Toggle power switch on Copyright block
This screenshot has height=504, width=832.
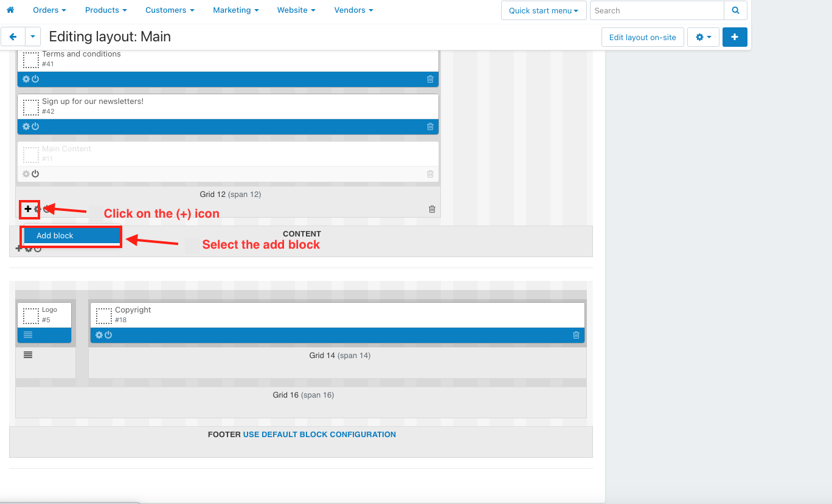(x=108, y=335)
